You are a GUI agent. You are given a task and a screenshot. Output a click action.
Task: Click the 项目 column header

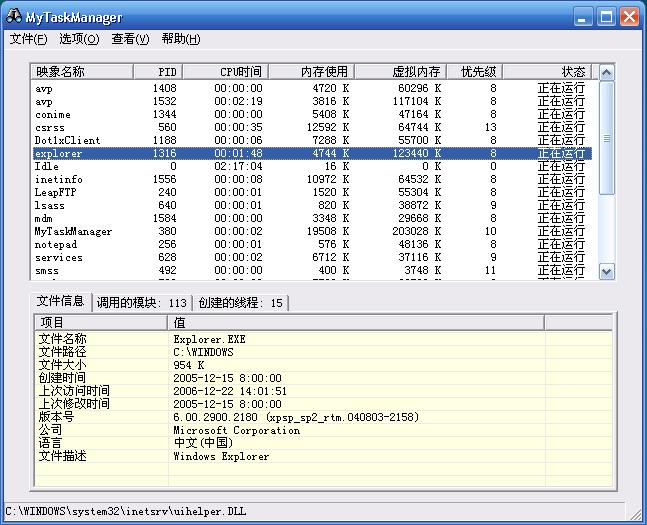[x=101, y=323]
